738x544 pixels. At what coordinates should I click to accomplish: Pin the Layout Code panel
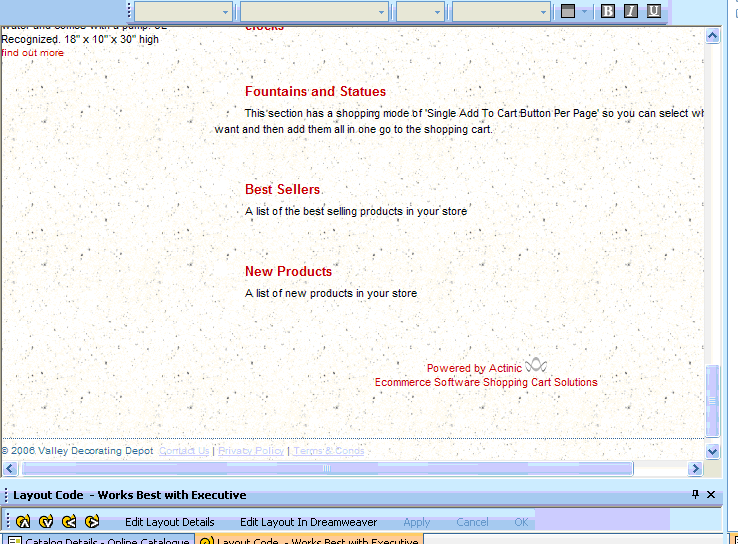696,495
